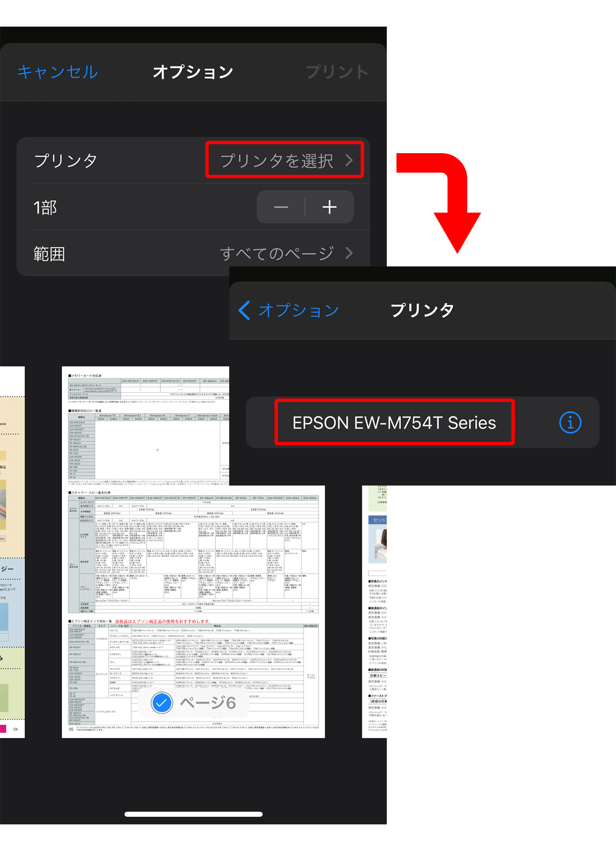This screenshot has width=616, height=851.
Task: Click the solid red rectangle
Action: pos(439,203)
